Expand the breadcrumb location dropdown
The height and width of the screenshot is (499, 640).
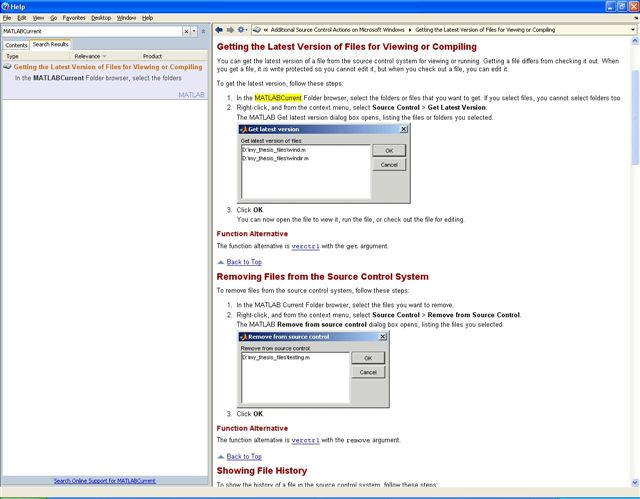pos(633,30)
